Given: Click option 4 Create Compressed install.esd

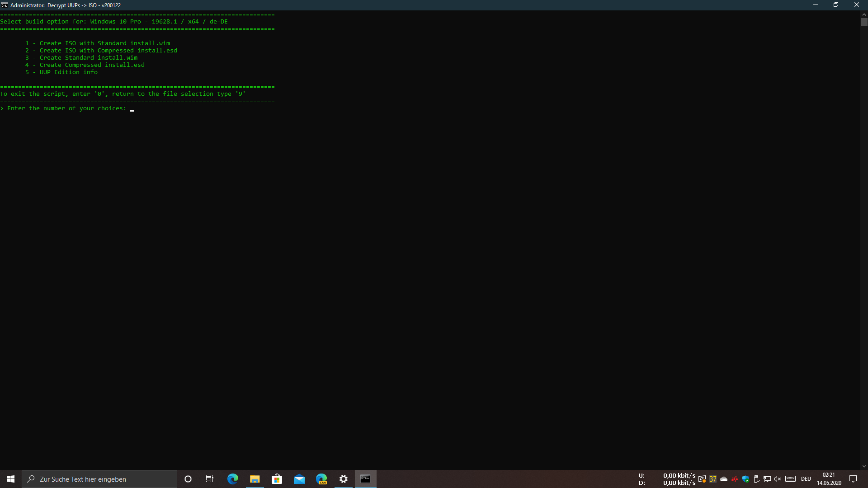Looking at the screenshot, I should click(85, 65).
